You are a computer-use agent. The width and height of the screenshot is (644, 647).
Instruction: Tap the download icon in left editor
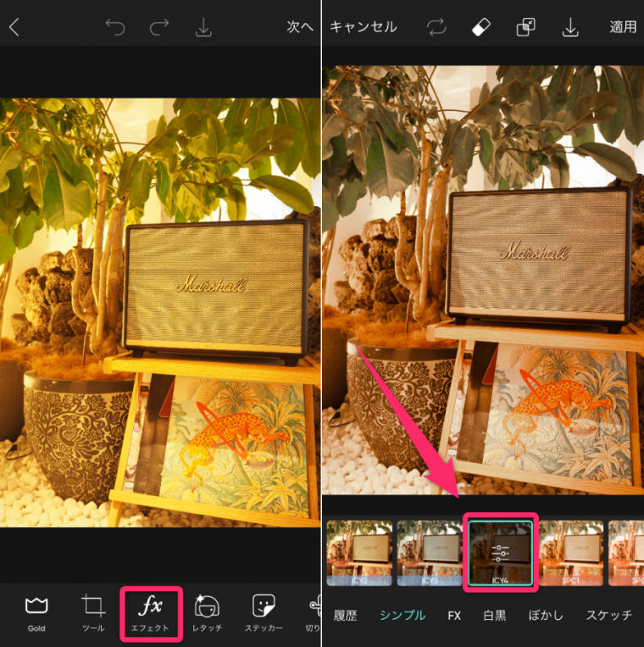point(203,27)
